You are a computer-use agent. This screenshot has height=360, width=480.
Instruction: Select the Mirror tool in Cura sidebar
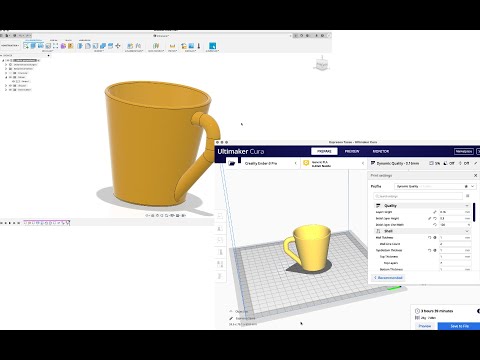220,252
